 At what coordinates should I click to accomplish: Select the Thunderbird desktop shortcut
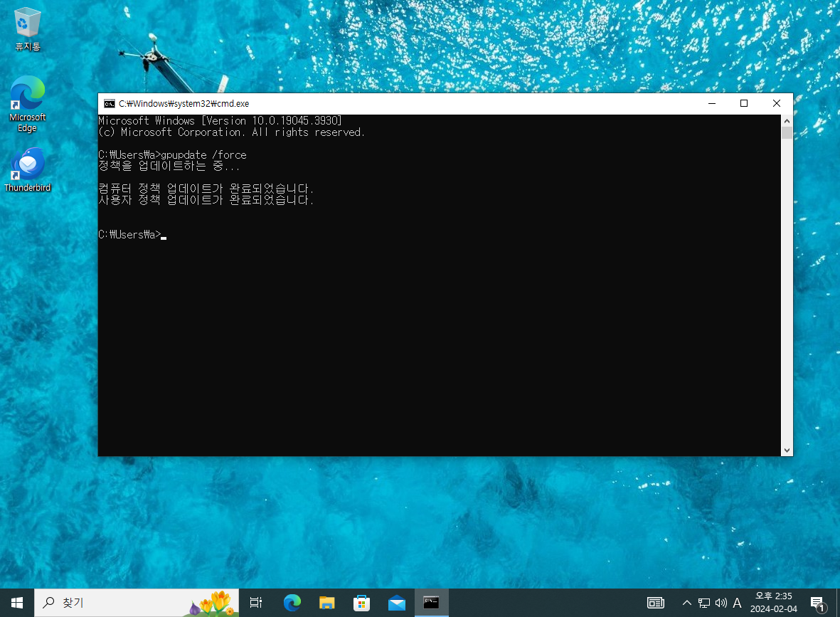27,170
